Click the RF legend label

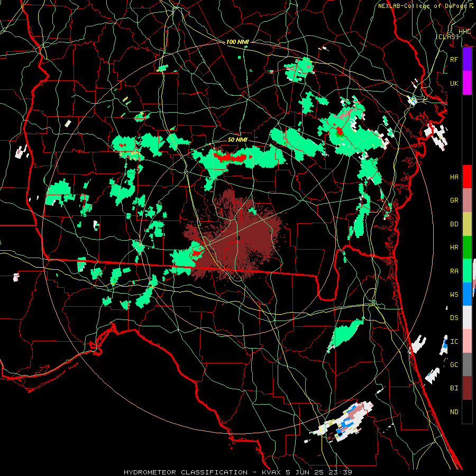pos(454,59)
